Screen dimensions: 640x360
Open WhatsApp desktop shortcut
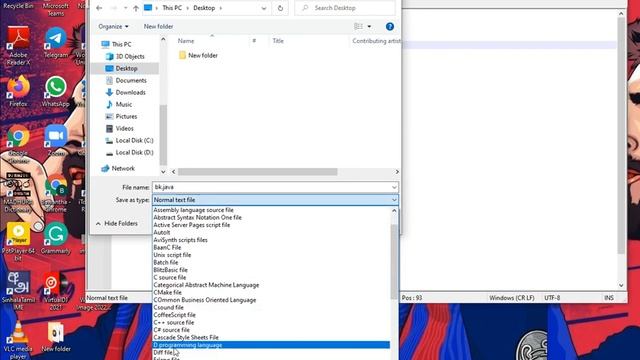coord(56,92)
